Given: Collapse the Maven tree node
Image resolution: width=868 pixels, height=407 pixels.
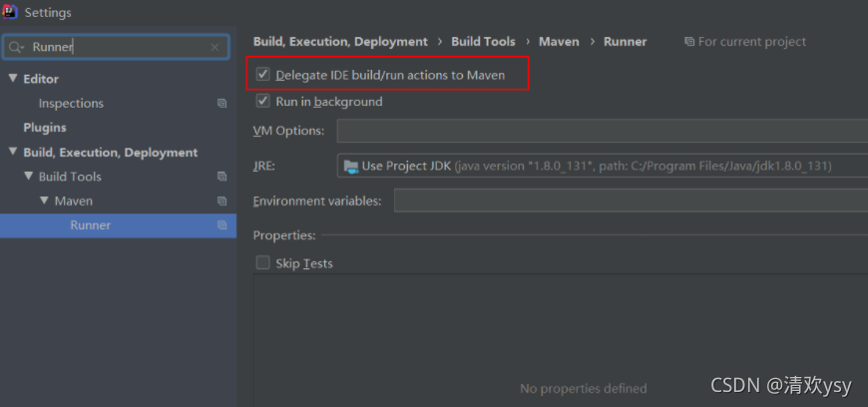Looking at the screenshot, I should pos(45,201).
